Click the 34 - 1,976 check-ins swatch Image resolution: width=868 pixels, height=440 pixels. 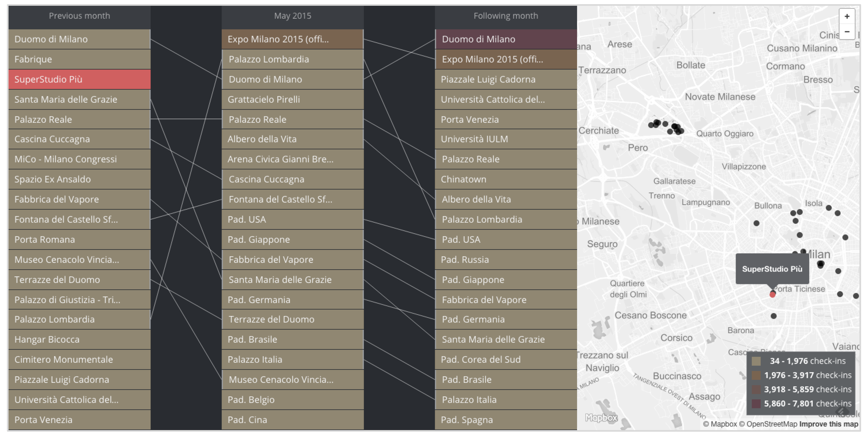coord(756,361)
